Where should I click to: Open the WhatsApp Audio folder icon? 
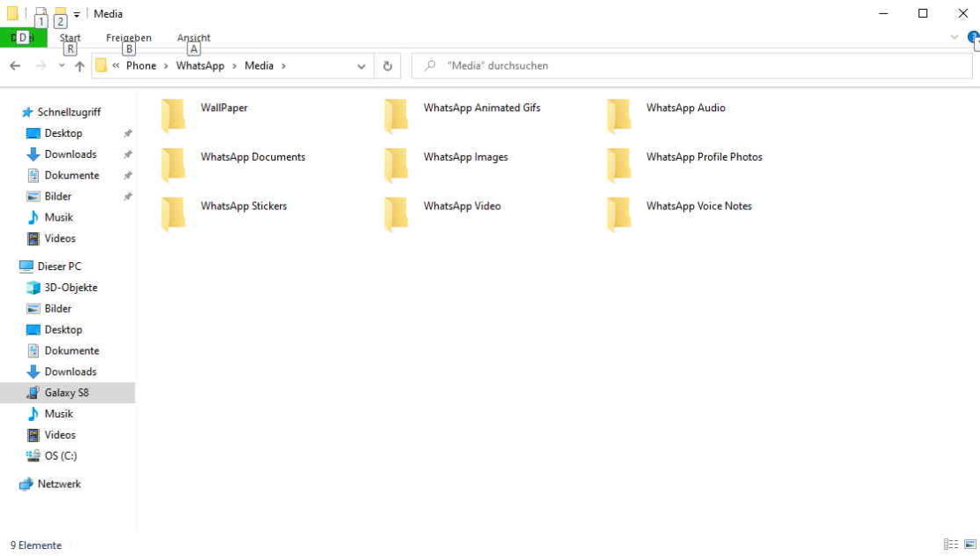pos(620,116)
